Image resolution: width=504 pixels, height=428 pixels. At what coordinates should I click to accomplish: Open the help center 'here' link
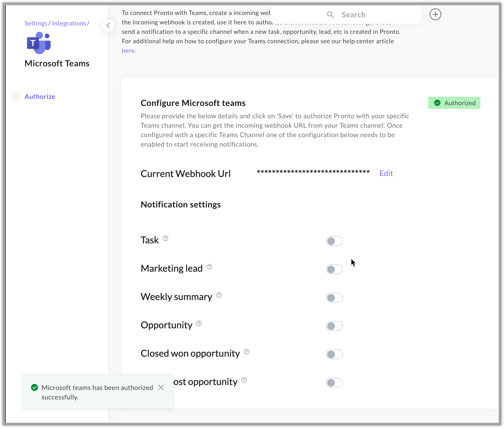(x=129, y=51)
